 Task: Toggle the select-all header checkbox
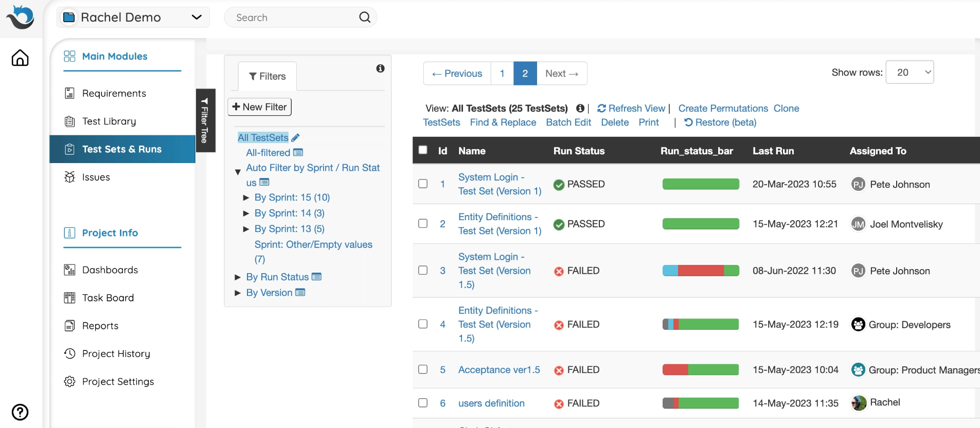point(423,150)
